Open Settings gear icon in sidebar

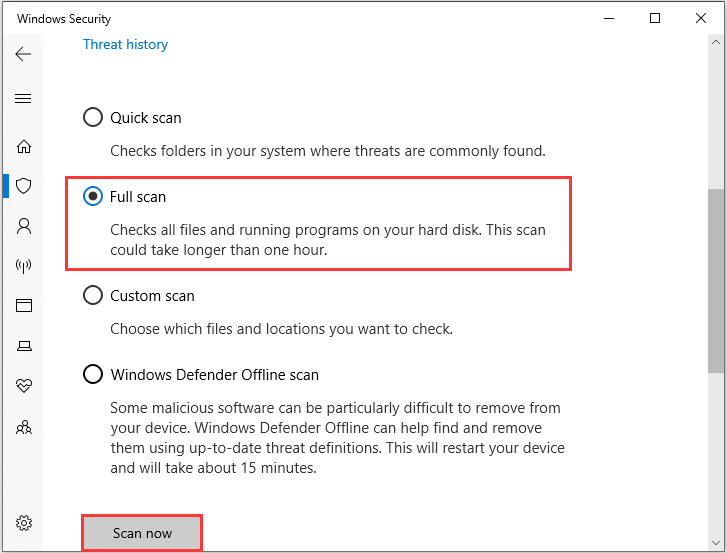(24, 523)
